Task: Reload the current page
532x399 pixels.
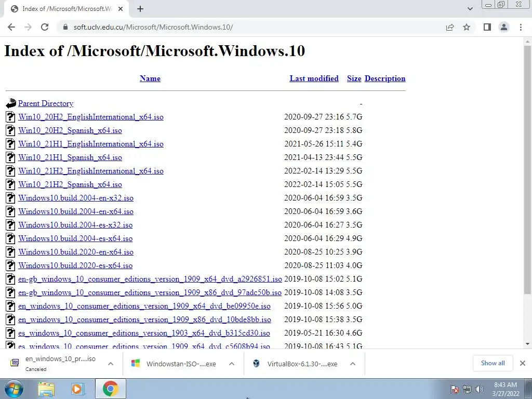Action: 45,27
